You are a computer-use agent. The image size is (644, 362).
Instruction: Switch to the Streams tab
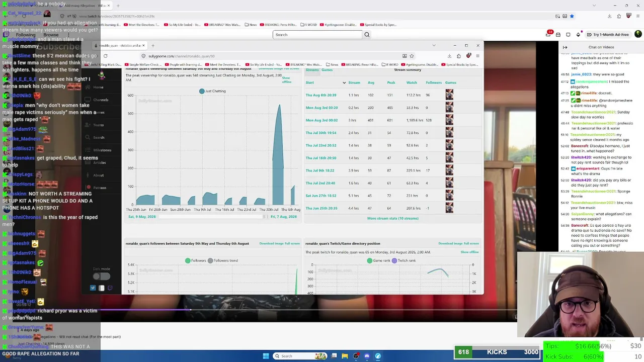pos(312,70)
